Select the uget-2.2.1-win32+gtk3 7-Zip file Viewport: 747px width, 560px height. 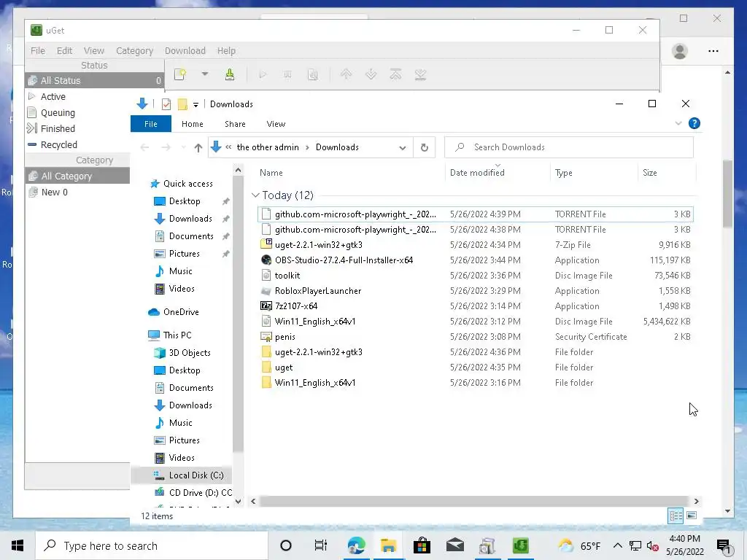click(x=475, y=245)
